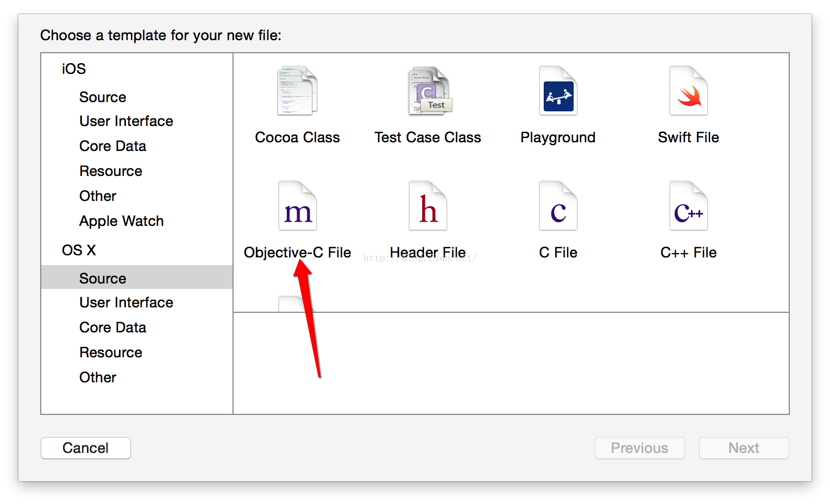Click the C File label

pos(558,253)
